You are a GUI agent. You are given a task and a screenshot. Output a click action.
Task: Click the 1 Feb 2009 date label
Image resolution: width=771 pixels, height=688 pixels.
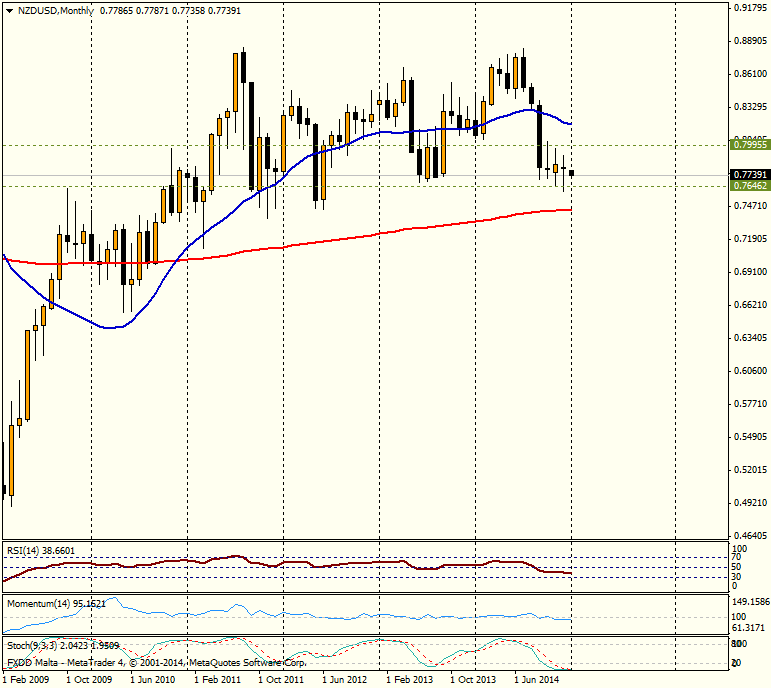tap(27, 679)
